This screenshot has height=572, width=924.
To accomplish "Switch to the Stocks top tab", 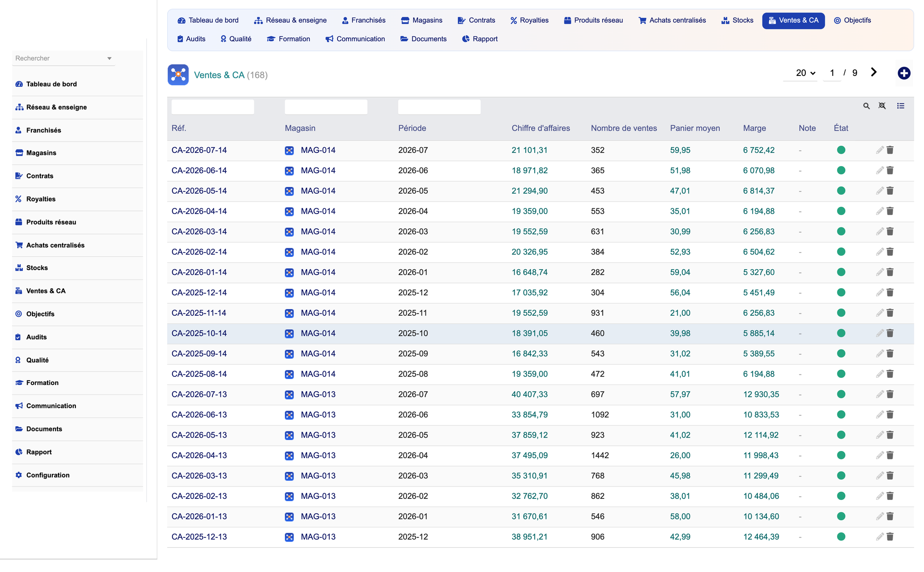I will [x=737, y=20].
